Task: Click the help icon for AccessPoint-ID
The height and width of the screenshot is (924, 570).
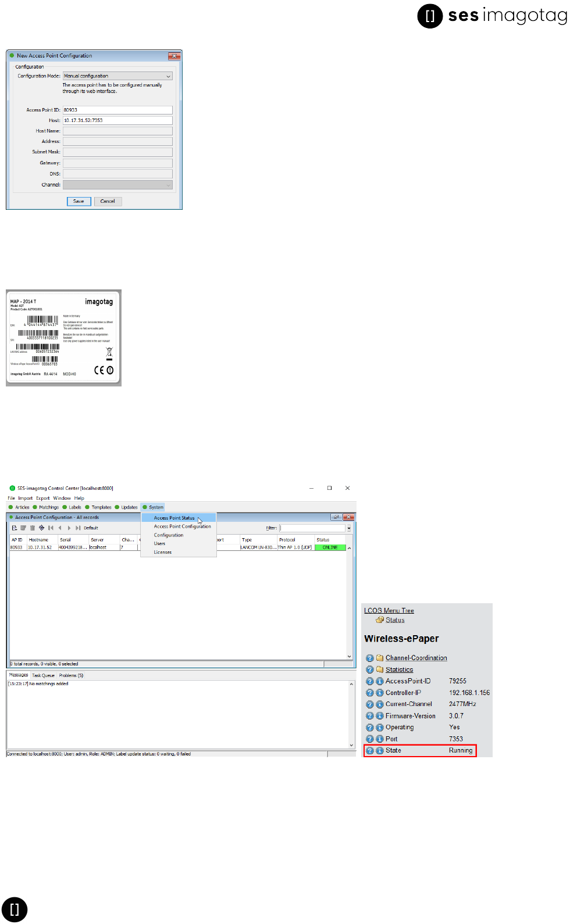Action: [x=370, y=681]
